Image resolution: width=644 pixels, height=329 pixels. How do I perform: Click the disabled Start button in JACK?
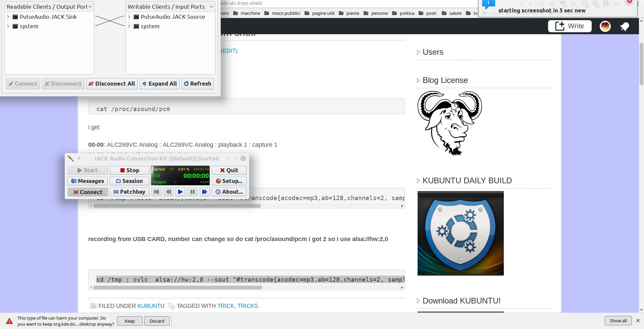88,170
